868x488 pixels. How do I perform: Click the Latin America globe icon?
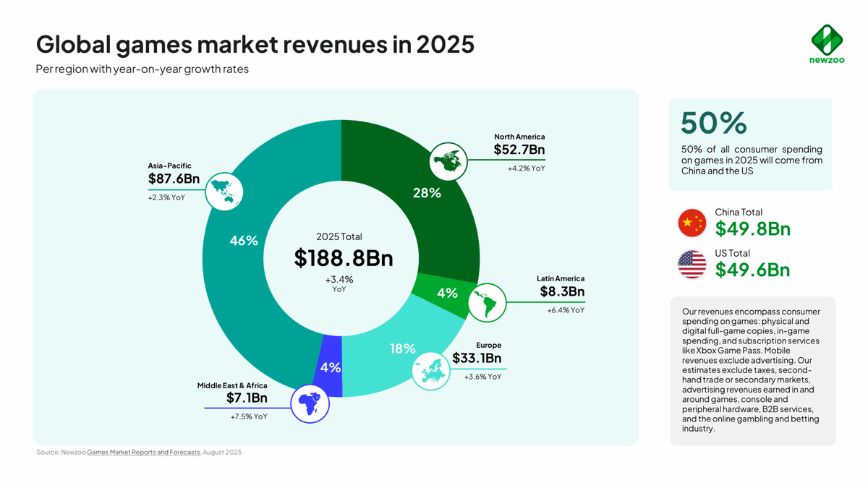[487, 303]
